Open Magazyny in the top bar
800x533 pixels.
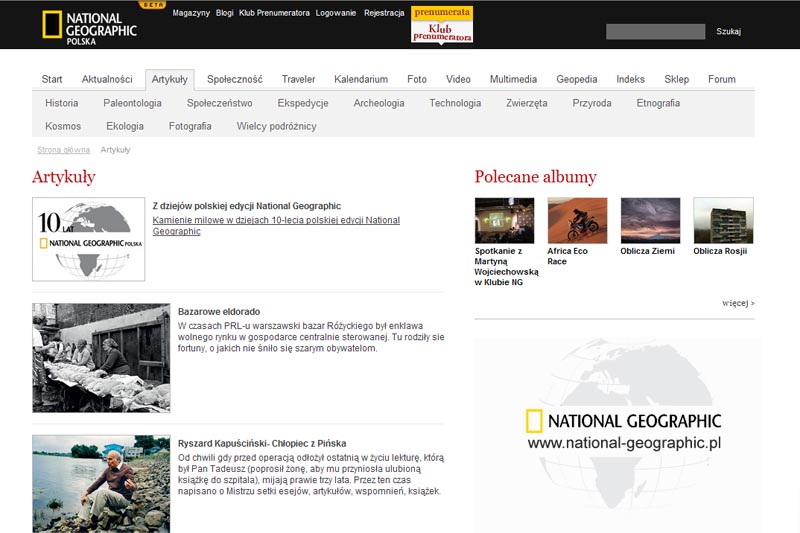tap(191, 13)
